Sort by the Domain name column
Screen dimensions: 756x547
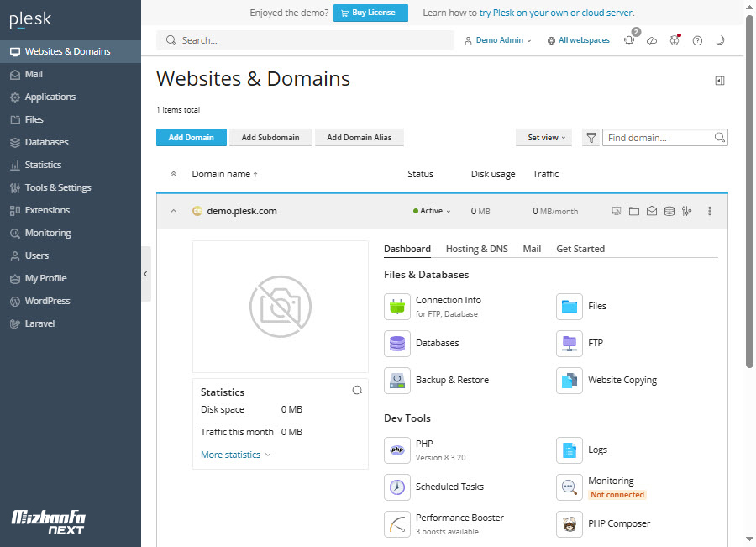[x=224, y=174]
